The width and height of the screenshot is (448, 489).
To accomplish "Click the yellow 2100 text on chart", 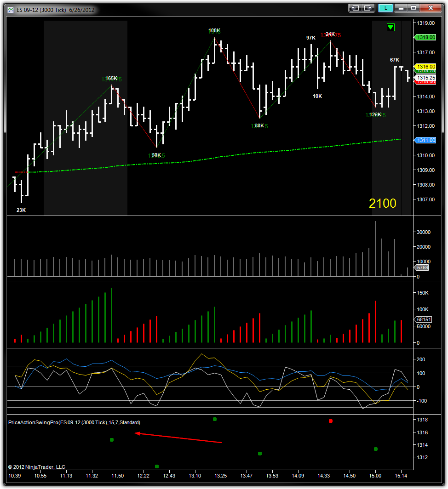I will click(x=382, y=203).
